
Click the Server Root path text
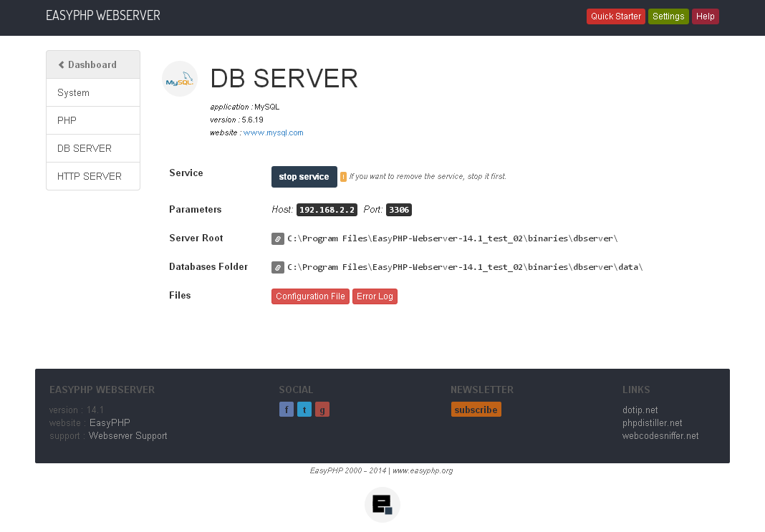tap(452, 238)
